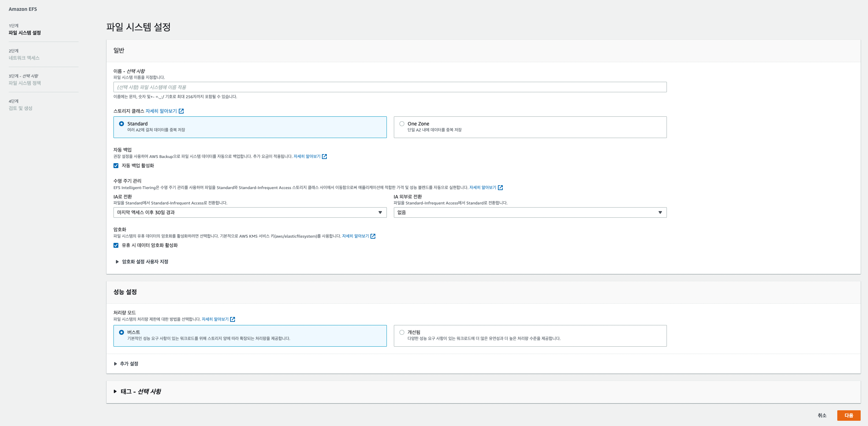Click external link icon beside 처리량 모드 link
The image size is (868, 426).
[233, 319]
